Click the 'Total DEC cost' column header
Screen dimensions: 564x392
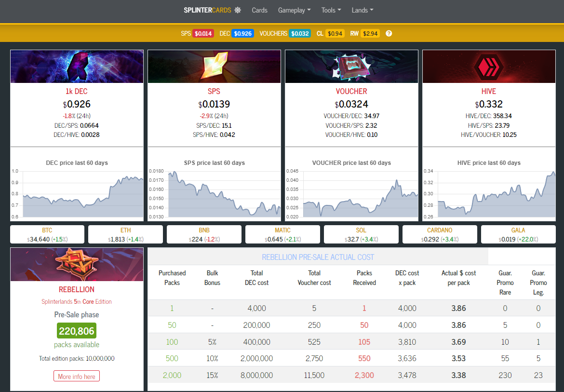tap(257, 278)
